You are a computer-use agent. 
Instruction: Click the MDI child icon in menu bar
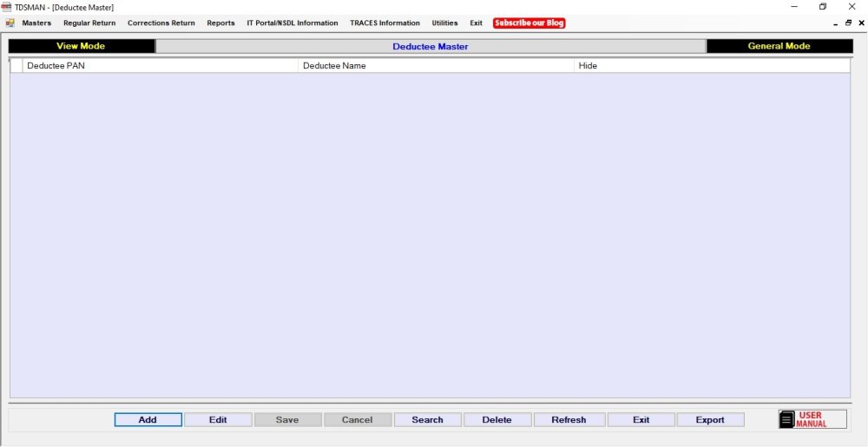10,23
